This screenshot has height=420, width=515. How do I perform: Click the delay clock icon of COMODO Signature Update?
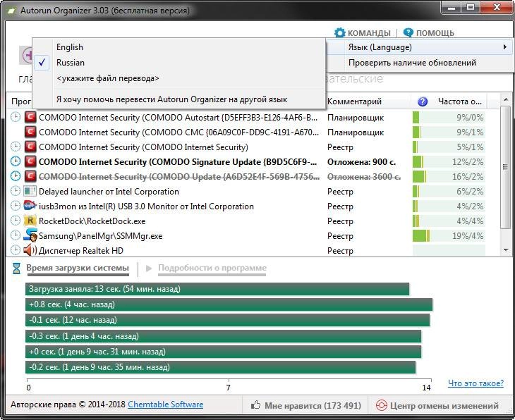16,161
